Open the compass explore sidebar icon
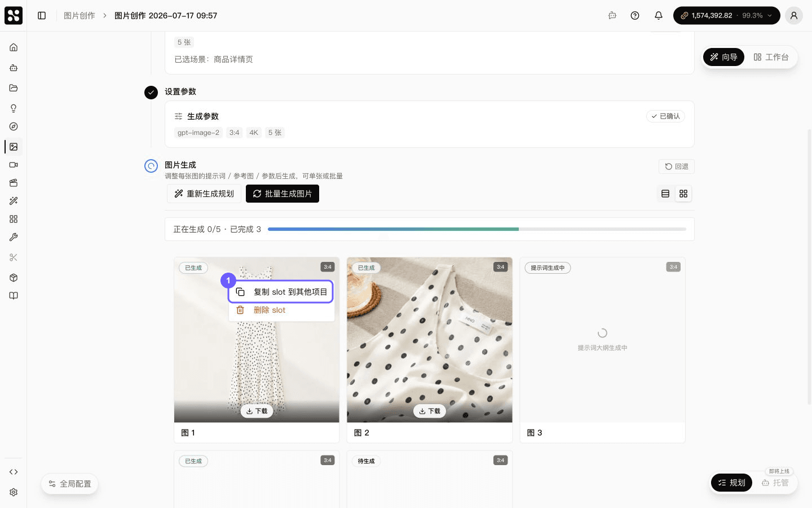Viewport: 812px width, 508px height. coord(14,126)
